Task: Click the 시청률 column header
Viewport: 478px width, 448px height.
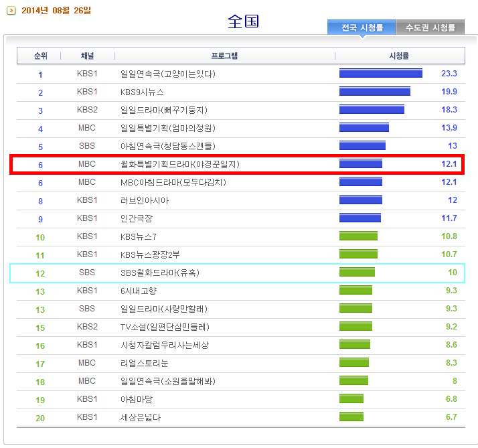Action: (x=399, y=56)
